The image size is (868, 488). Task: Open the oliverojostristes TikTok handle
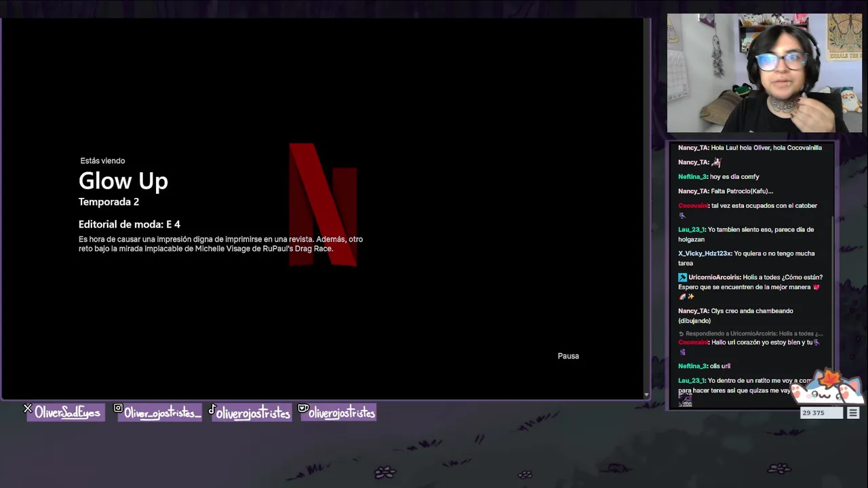252,413
